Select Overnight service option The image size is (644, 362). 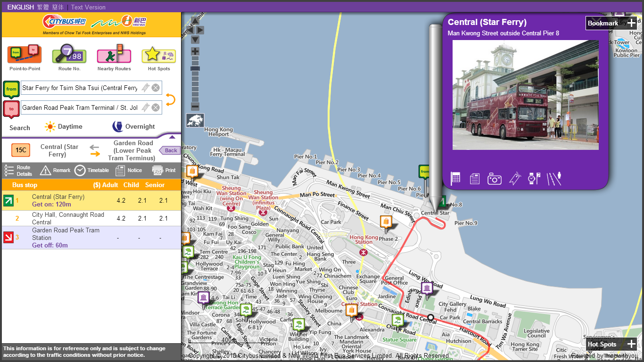133,127
